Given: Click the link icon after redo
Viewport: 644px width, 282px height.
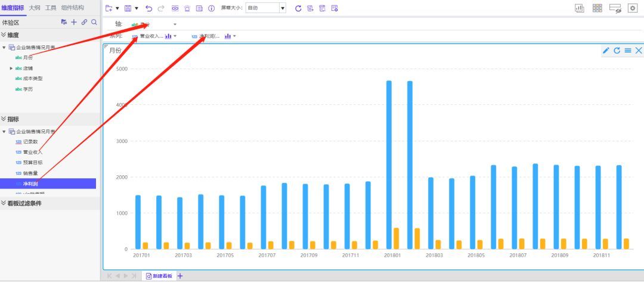Looking at the screenshot, I should point(175,8).
